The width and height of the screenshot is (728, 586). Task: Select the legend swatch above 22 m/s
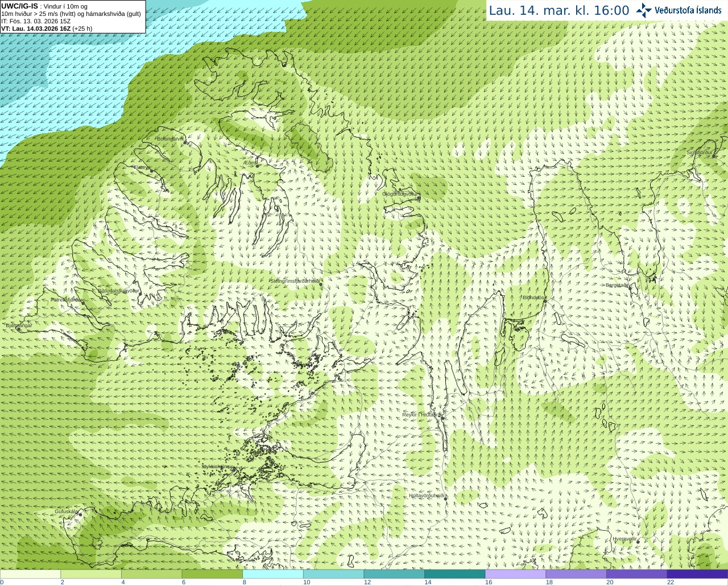(697, 574)
